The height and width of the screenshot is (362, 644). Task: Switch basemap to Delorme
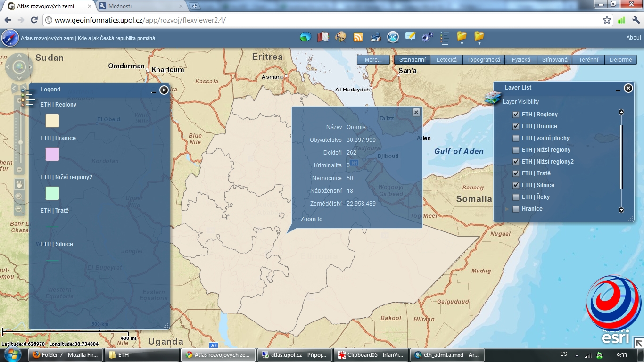click(x=620, y=60)
